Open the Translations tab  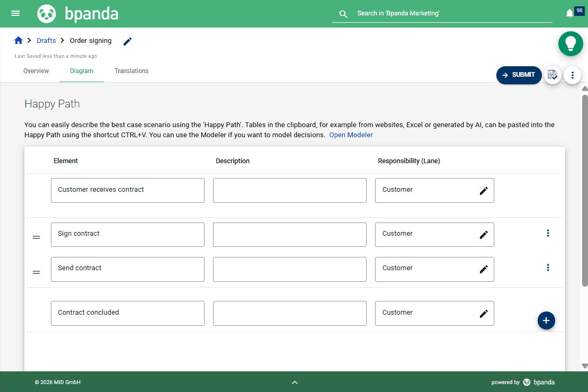tap(131, 70)
